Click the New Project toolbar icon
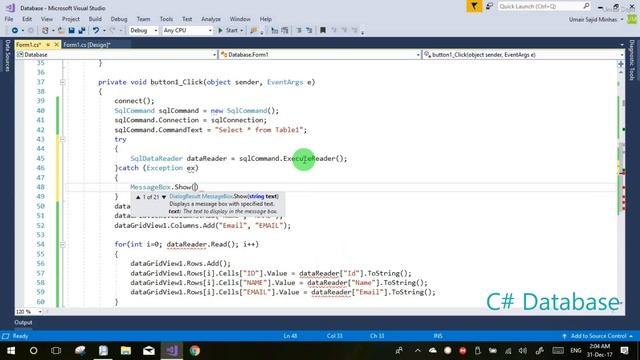This screenshot has height=360, width=640. 45,30
